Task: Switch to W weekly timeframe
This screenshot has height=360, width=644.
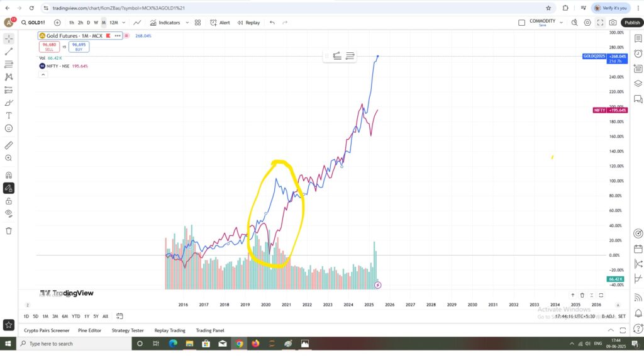Action: click(x=96, y=23)
